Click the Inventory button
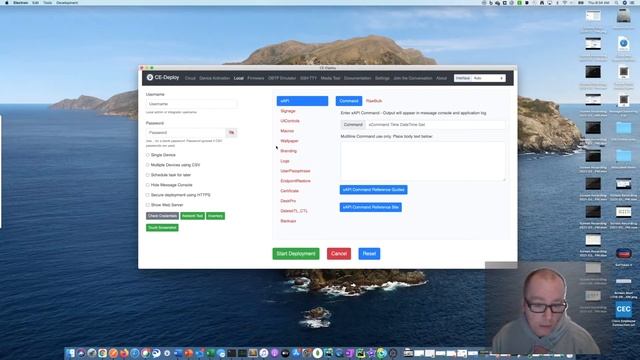 click(x=215, y=216)
